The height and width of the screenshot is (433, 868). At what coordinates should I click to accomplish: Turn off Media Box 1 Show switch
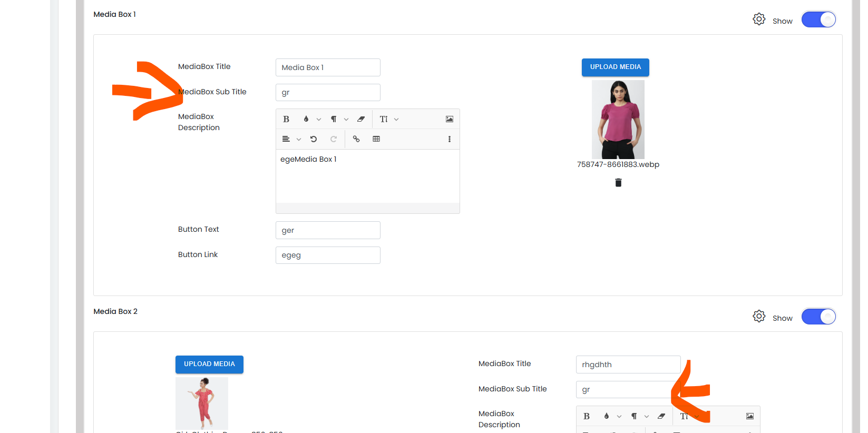pyautogui.click(x=818, y=19)
